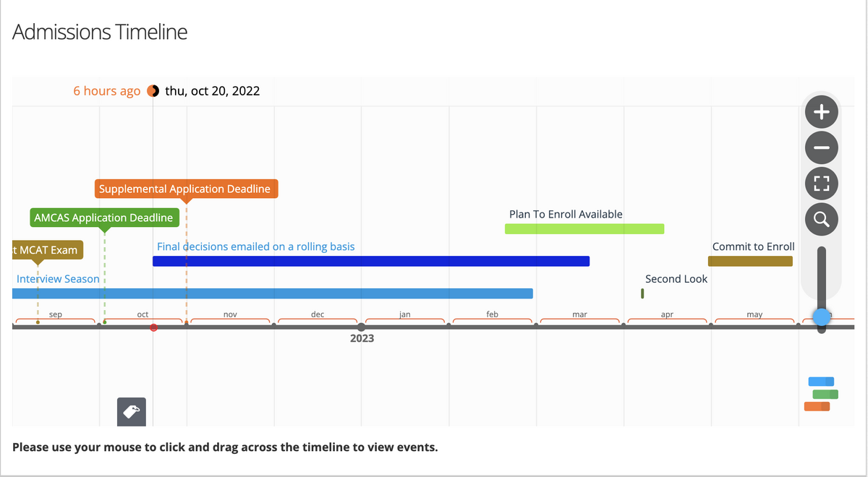Select the MCAT Exam event flag
Image resolution: width=868 pixels, height=477 pixels.
(46, 250)
